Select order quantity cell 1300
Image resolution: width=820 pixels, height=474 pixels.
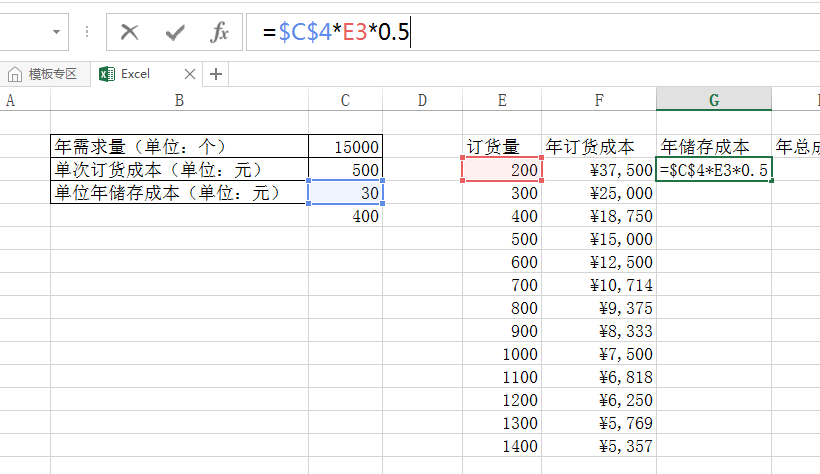pos(502,423)
